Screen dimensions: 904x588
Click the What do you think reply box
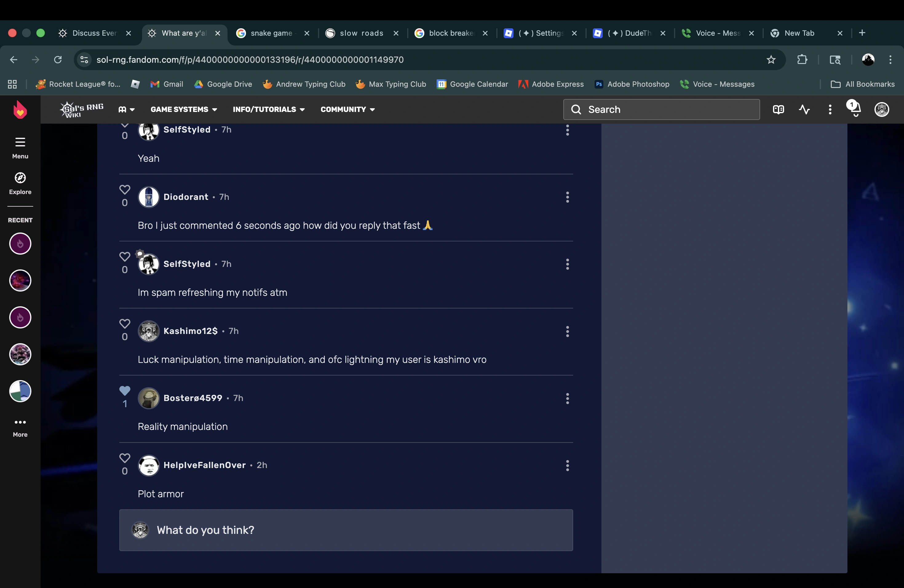coord(346,530)
